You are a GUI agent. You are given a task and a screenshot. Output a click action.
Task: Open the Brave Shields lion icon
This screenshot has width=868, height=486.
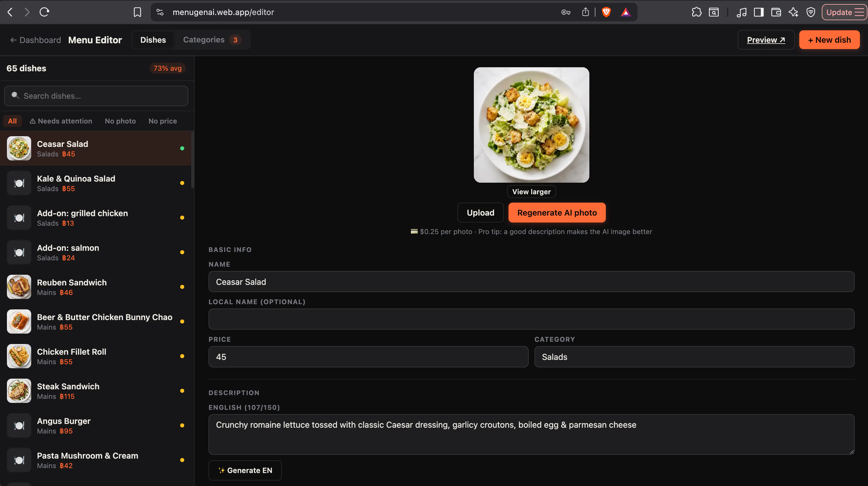point(606,12)
